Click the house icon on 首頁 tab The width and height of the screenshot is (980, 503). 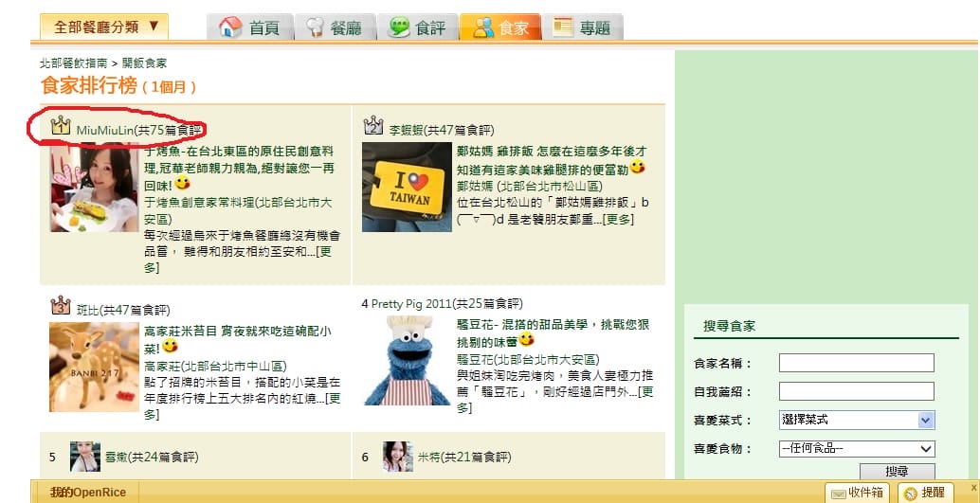coord(230,27)
